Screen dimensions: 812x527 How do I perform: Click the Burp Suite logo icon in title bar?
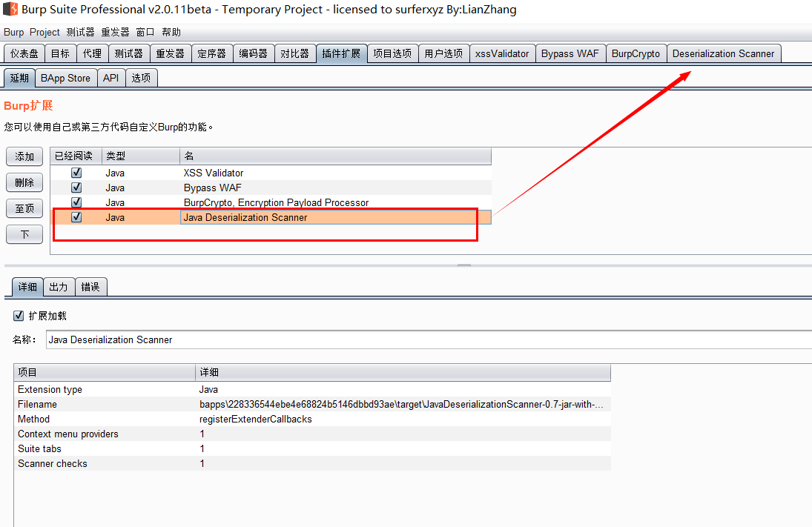pos(10,9)
